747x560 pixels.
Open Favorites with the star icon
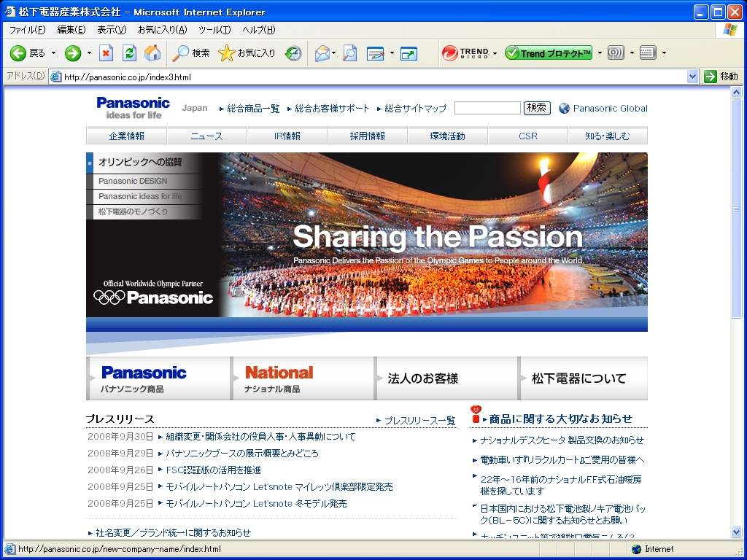click(x=247, y=52)
